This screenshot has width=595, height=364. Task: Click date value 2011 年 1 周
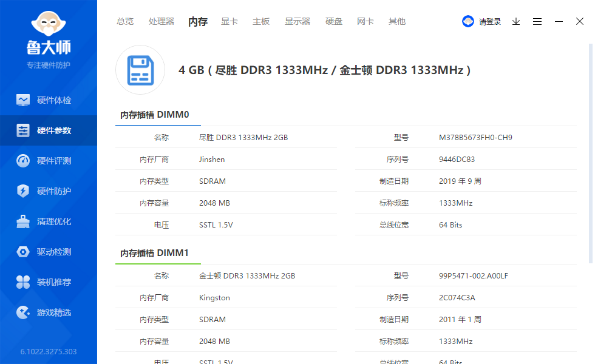click(460, 320)
